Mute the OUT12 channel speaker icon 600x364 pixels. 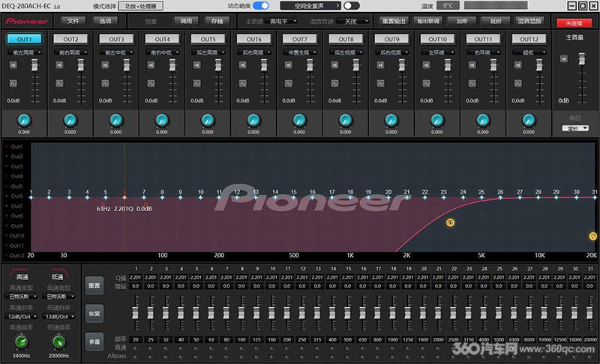tap(518, 65)
